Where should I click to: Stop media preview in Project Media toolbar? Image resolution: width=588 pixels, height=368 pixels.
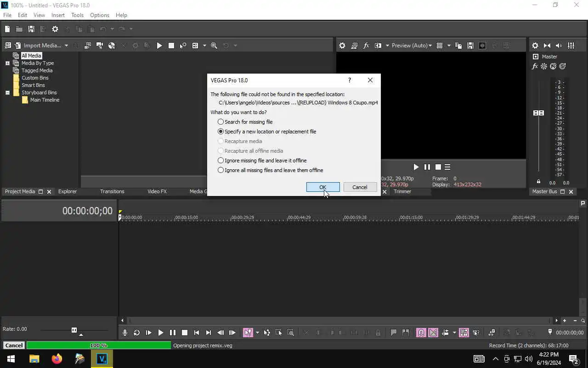171,46
